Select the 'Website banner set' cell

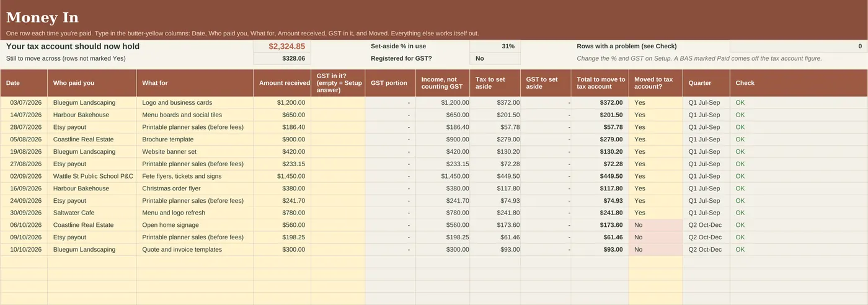point(195,152)
